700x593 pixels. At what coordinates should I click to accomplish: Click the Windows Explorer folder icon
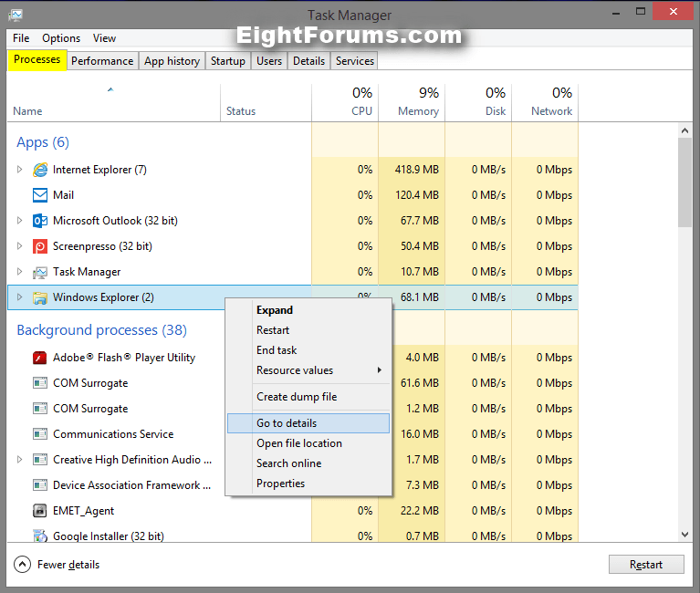coord(40,297)
